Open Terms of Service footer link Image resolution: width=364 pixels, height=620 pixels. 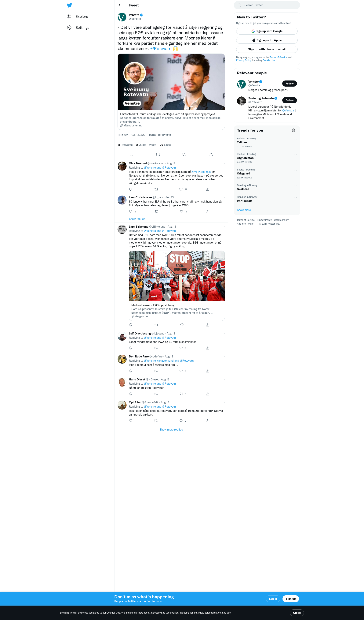click(x=246, y=220)
